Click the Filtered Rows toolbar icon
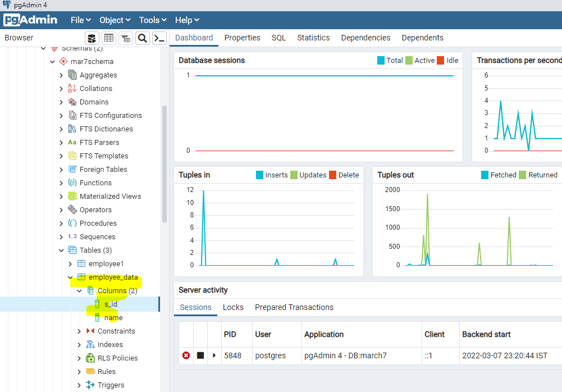This screenshot has height=392, width=562. tap(126, 38)
